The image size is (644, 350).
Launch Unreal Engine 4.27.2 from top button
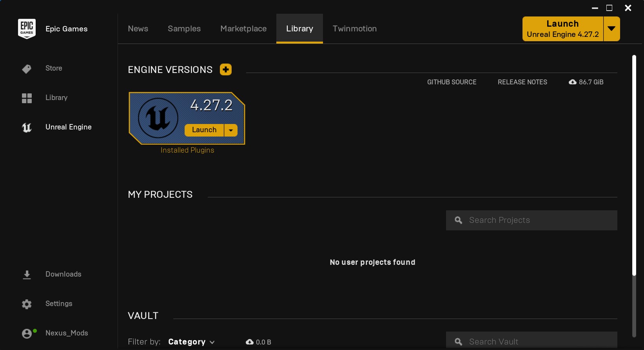point(563,29)
